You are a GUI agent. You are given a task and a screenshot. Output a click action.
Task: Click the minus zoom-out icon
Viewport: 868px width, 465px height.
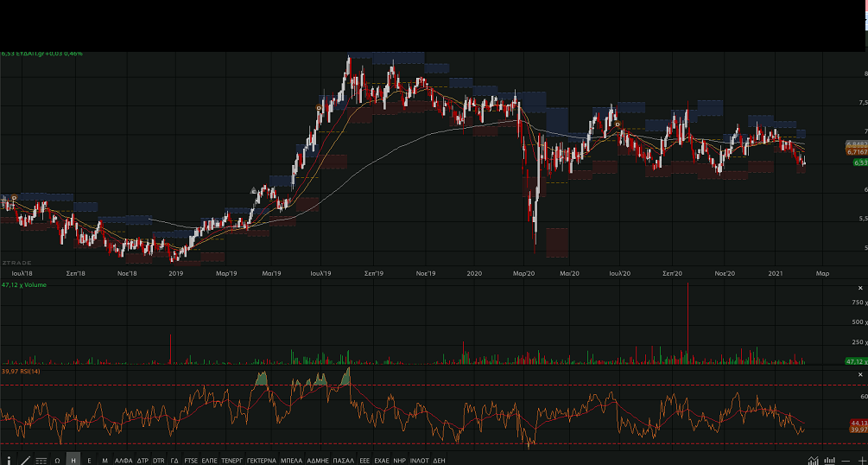point(846,461)
